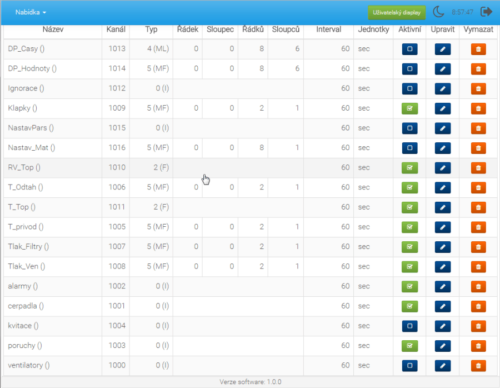Edit the T_Odtah row
The image size is (500, 388).
pos(443,188)
